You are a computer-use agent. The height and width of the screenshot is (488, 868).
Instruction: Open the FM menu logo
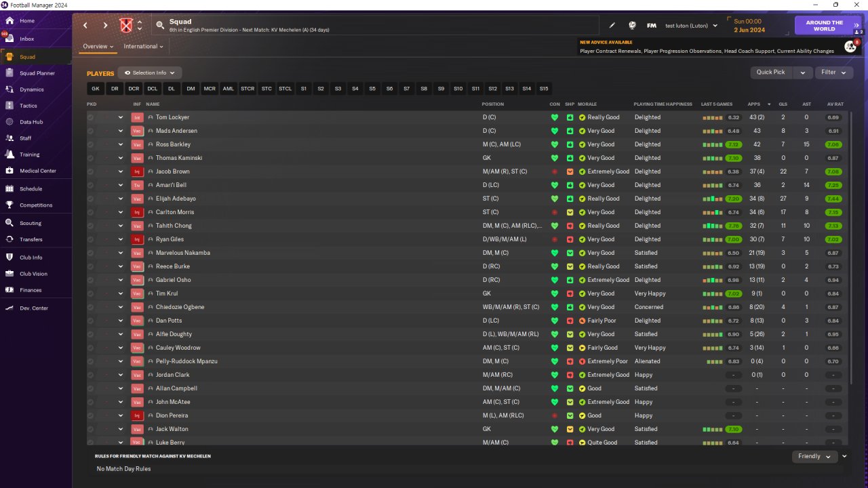click(x=652, y=26)
